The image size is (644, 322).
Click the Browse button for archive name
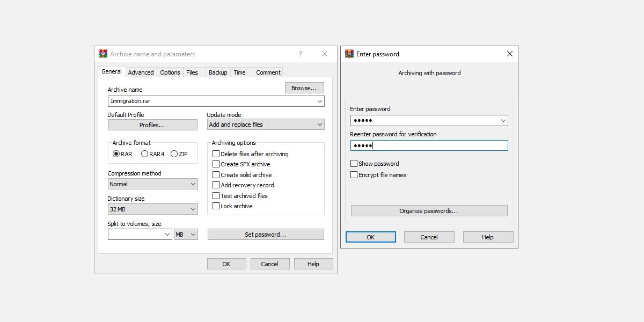pos(304,87)
